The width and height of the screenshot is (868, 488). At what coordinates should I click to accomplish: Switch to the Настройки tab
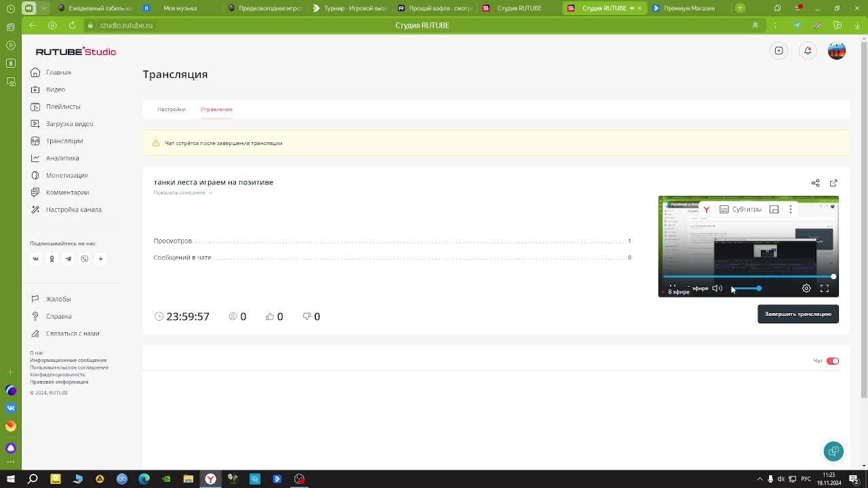(172, 109)
